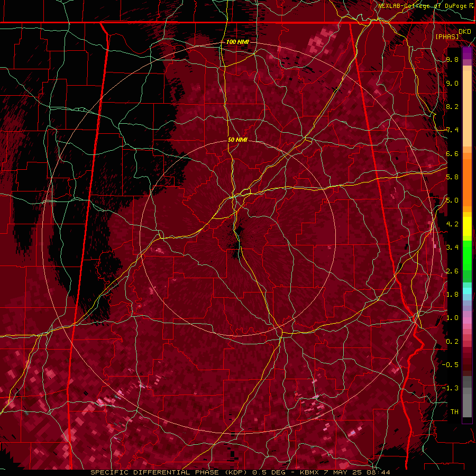Click the 9.8 value on the color scale
Viewport: 476px width, 476px height.
click(452, 59)
